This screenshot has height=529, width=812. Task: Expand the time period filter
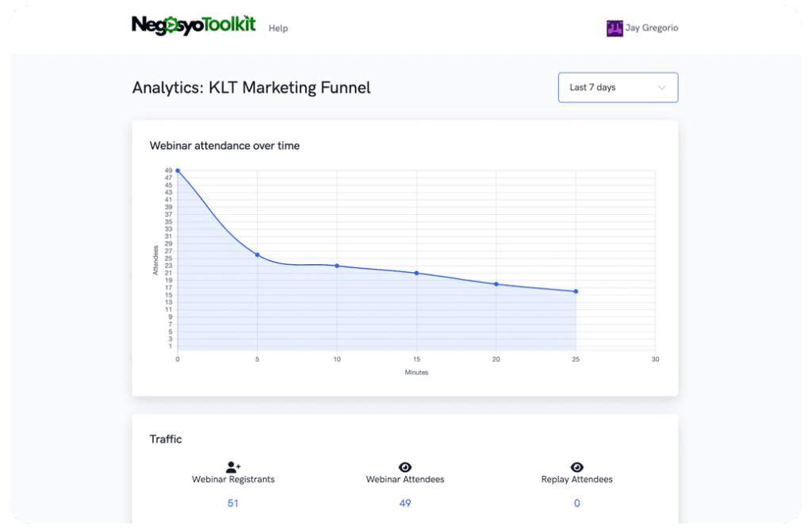618,87
